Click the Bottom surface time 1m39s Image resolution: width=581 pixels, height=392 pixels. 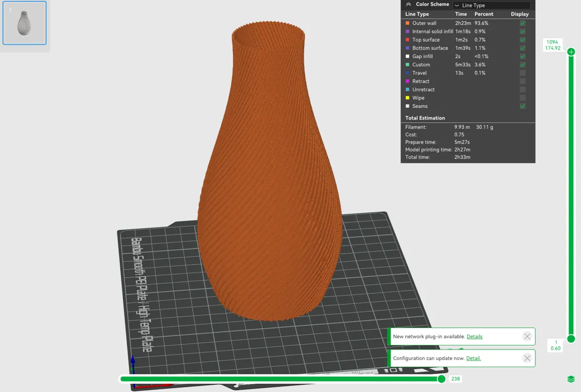462,48
